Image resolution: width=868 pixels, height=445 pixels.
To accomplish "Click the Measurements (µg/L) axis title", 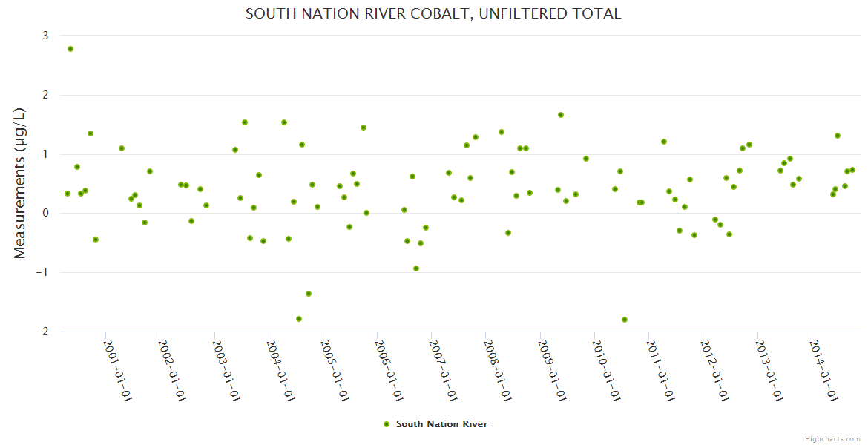I will pyautogui.click(x=20, y=183).
